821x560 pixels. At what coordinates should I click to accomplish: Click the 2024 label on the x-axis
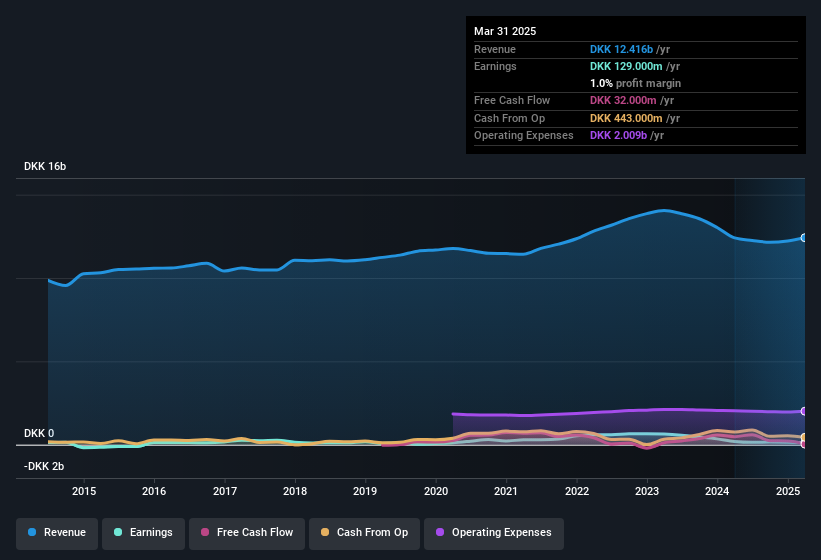[x=717, y=491]
